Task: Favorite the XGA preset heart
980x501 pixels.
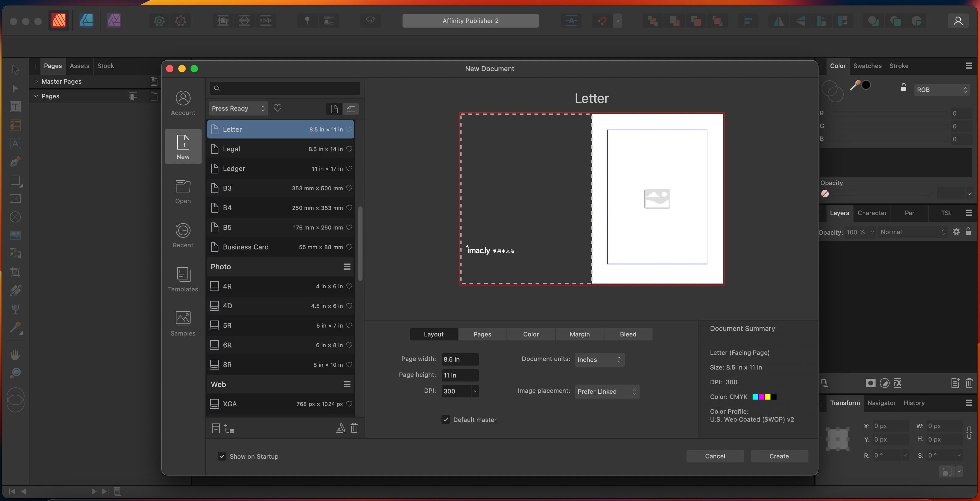Action: coord(349,404)
